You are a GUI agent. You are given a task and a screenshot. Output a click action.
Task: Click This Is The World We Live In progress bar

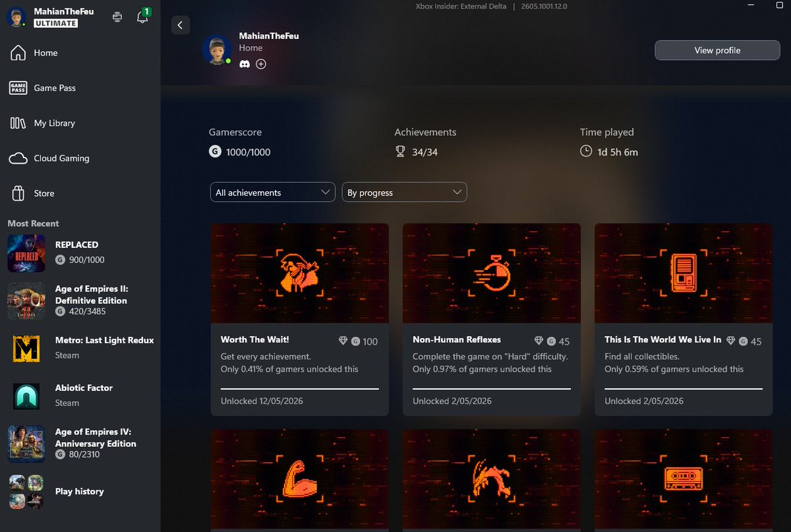(684, 389)
